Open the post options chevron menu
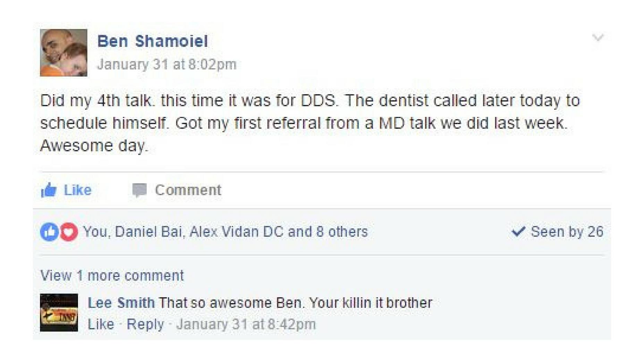644x362 pixels. 598,37
